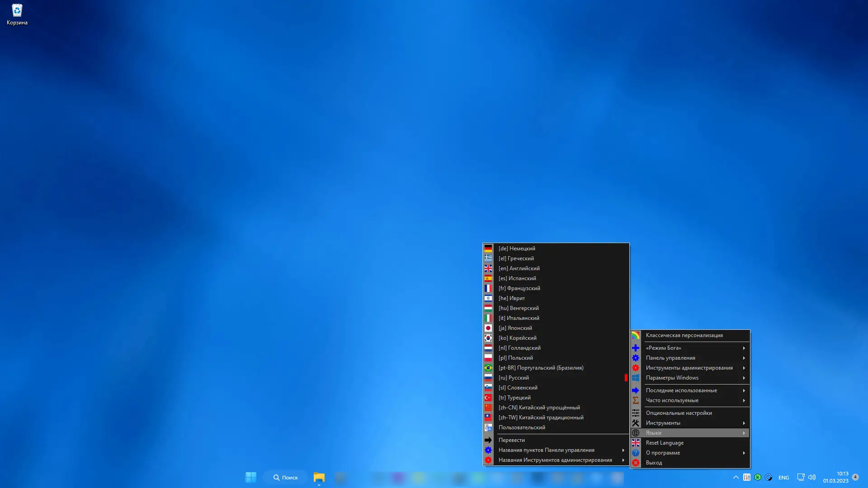Viewport: 868px width, 488px height.
Task: Select [ru] Русский language option
Action: (514, 378)
